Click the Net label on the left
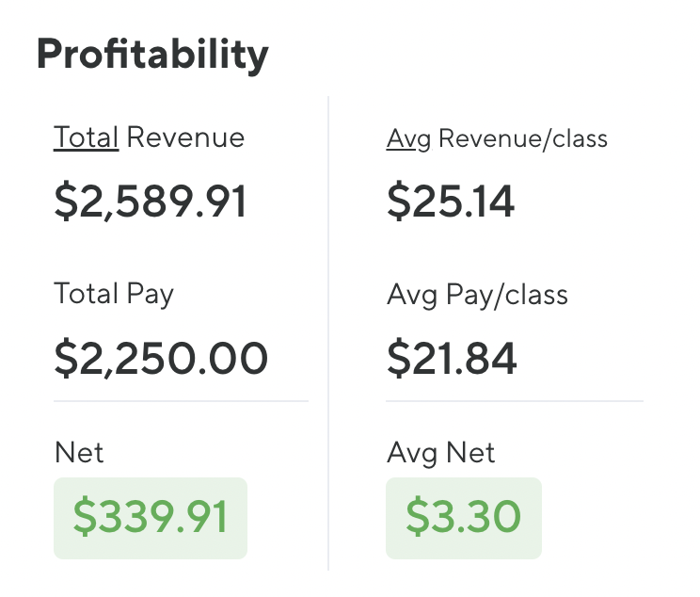Screen dimensions: 700x597 click(x=79, y=452)
